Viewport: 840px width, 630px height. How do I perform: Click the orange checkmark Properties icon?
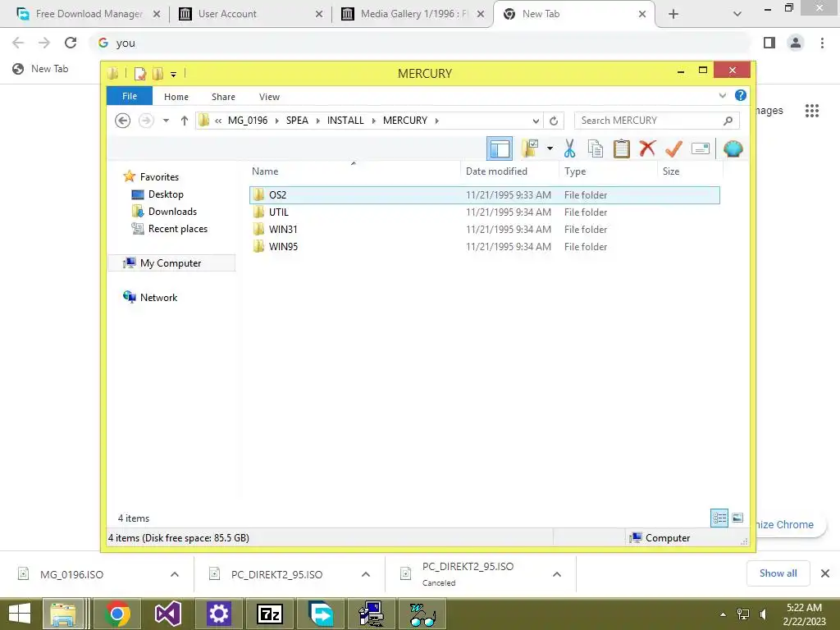coord(673,148)
